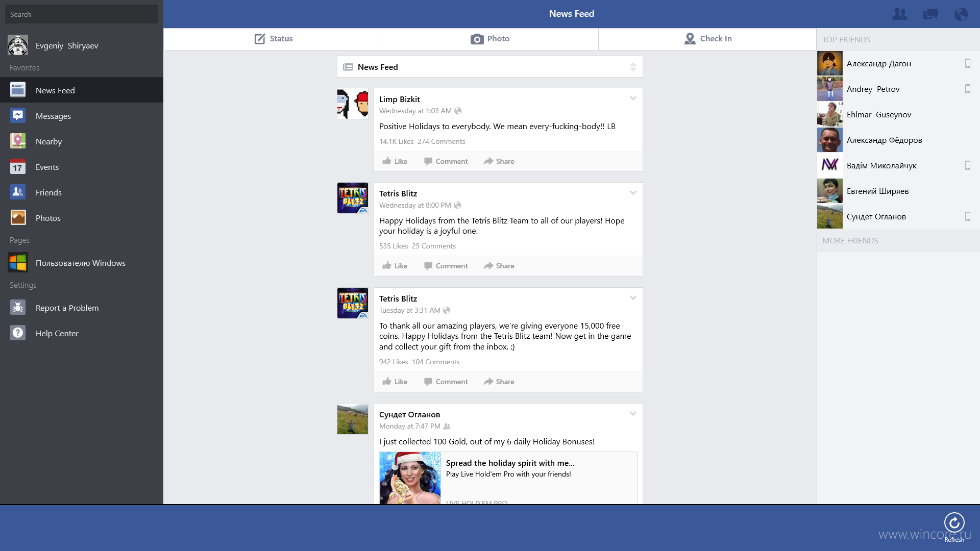Open chat with Сундет Огланов in friends list
The width and height of the screenshot is (980, 551).
(x=898, y=216)
